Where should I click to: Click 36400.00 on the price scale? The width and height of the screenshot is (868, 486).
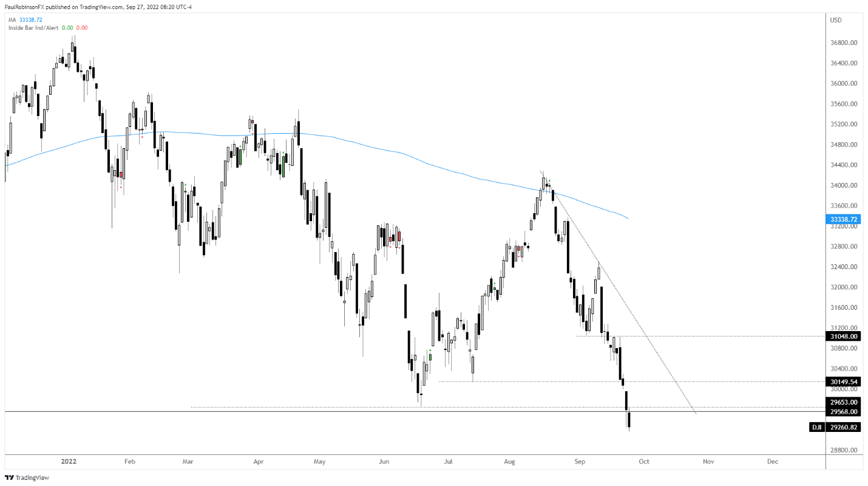844,63
